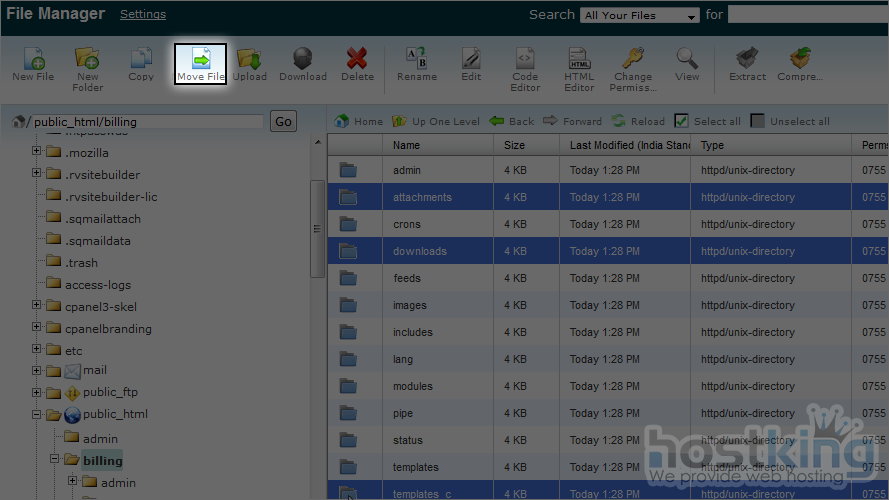Open the Settings link
This screenshot has height=500, width=889.
point(143,14)
